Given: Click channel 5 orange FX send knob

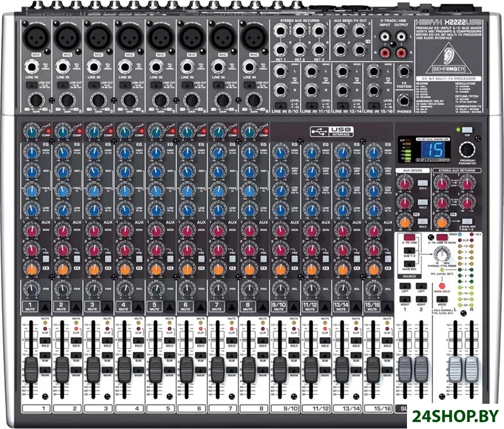Looking at the screenshot, I should 156,268.
